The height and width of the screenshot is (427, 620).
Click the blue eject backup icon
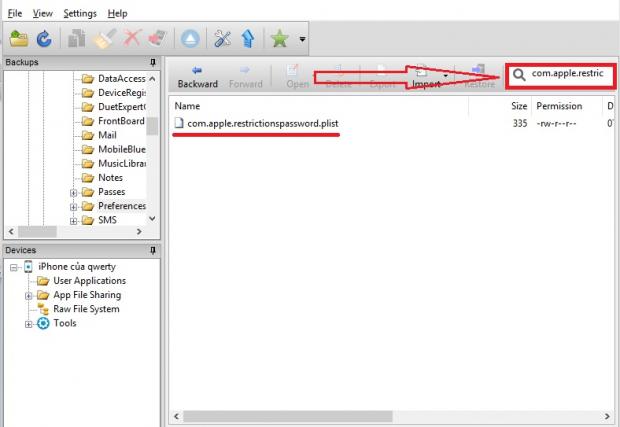tap(190, 39)
